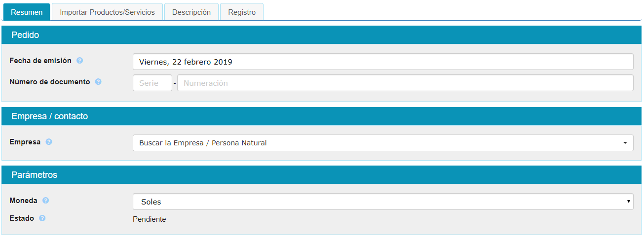
Task: Expand the Moneda dropdown showing Soles
Action: coord(383,202)
